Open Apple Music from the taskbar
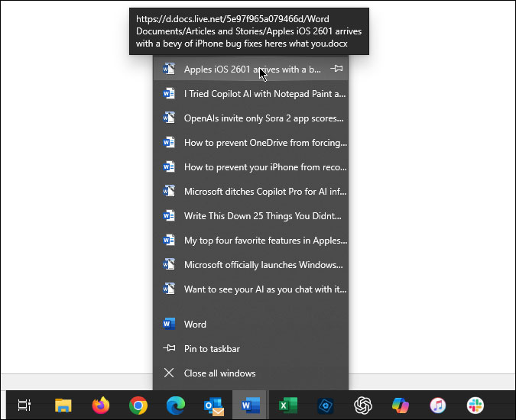The width and height of the screenshot is (516, 420). (437, 405)
